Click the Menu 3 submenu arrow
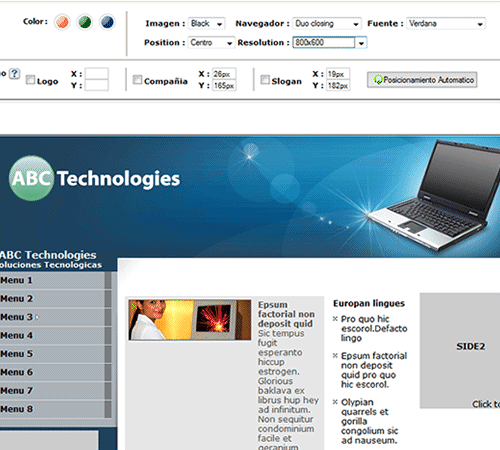The height and width of the screenshot is (450, 500). [x=37, y=318]
